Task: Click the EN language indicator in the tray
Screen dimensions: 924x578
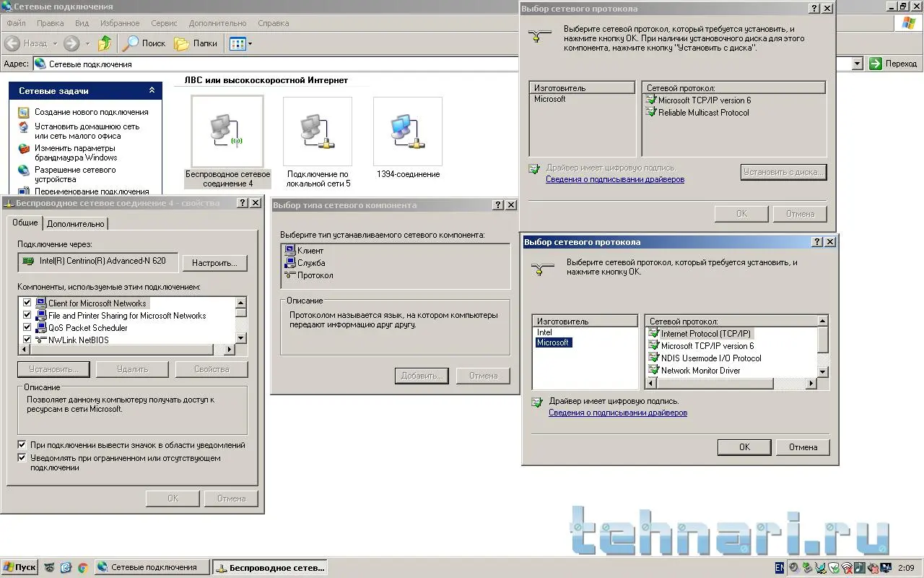Action: click(780, 568)
